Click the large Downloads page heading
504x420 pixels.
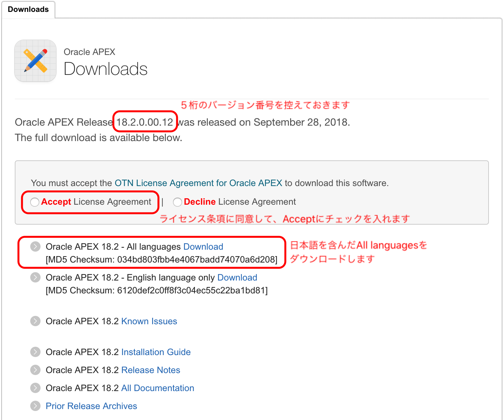pyautogui.click(x=105, y=69)
